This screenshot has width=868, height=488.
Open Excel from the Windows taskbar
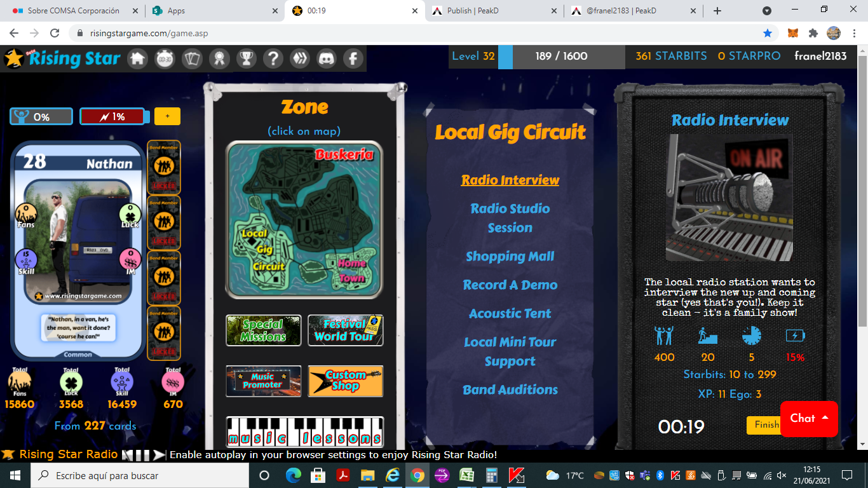pyautogui.click(x=466, y=475)
